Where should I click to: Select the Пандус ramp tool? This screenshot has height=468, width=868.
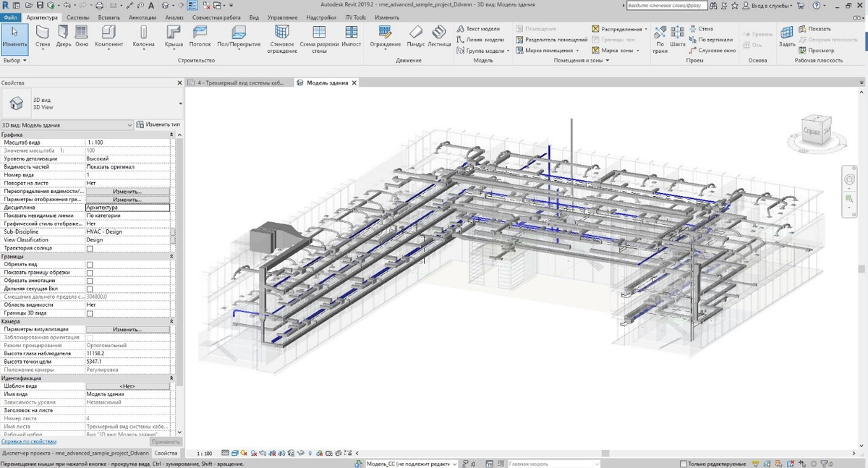click(x=415, y=36)
